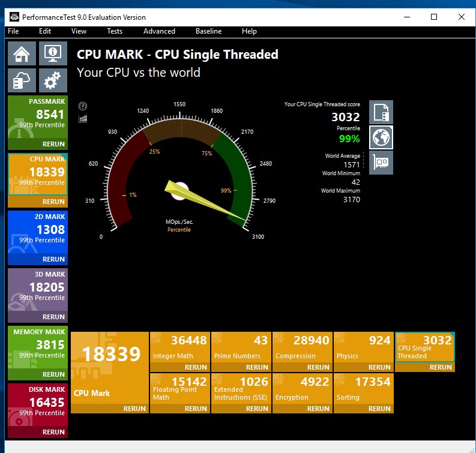This screenshot has width=476, height=453.
Task: Open the cloud baseline manager icon
Action: pyautogui.click(x=22, y=80)
